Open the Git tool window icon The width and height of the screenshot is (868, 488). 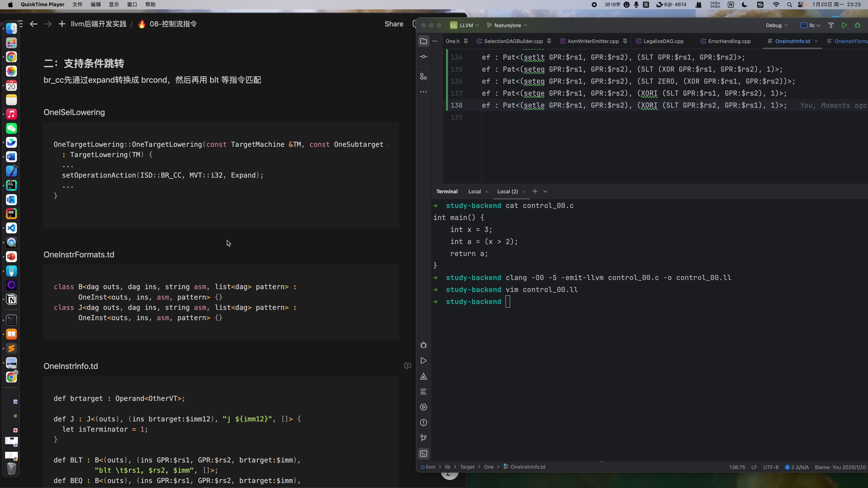(424, 438)
